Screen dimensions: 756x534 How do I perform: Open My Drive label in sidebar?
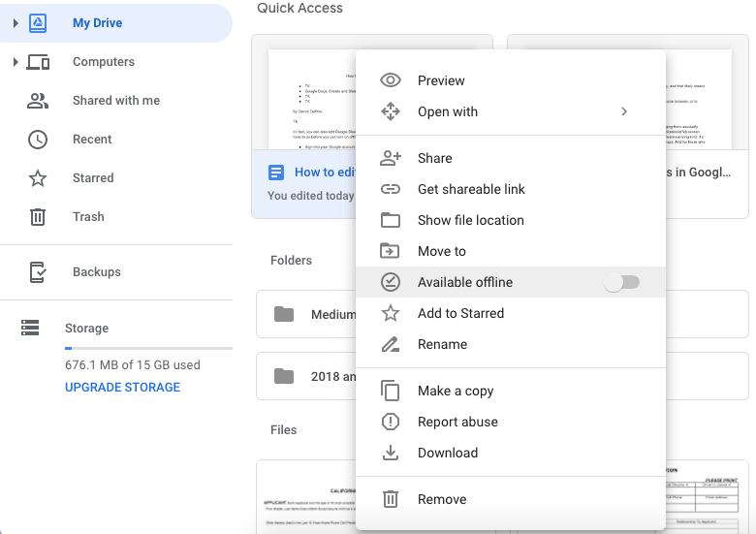[97, 22]
